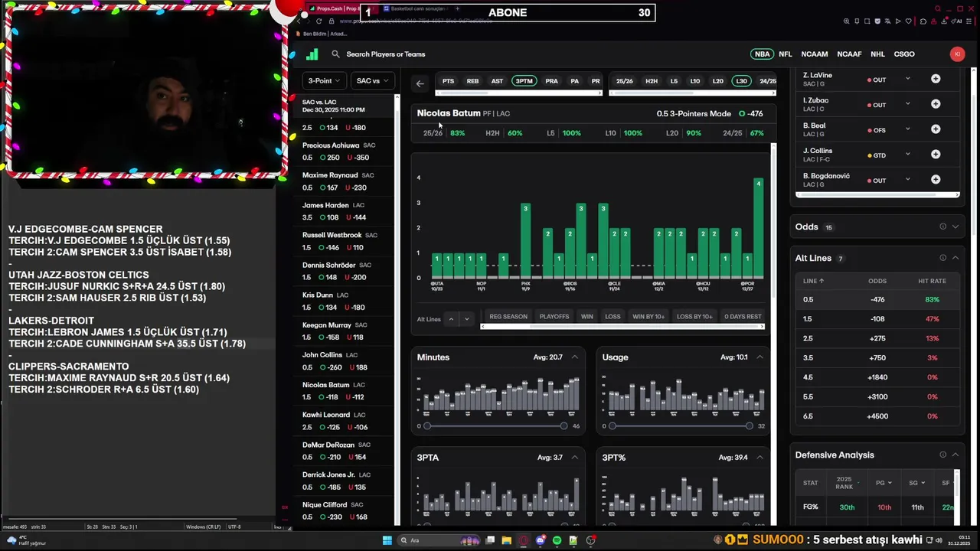Expand Z. LaVine injury row chevron
Viewport: 980px width, 551px height.
tap(907, 79)
